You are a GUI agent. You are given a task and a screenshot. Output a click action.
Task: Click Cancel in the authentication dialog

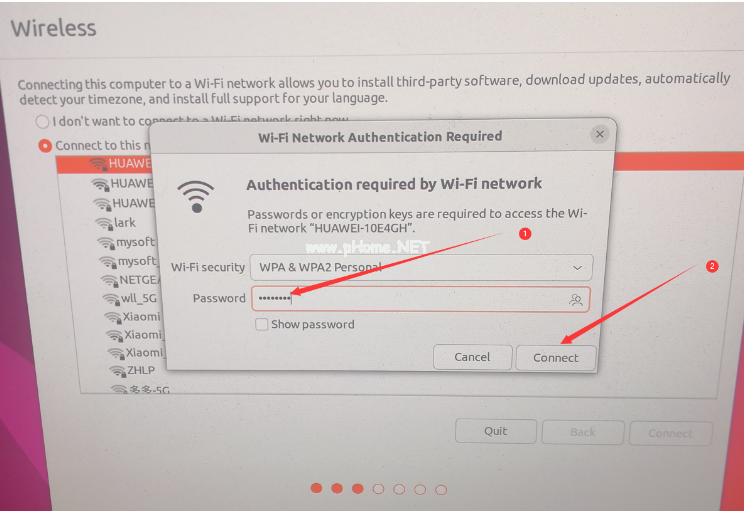(x=472, y=357)
